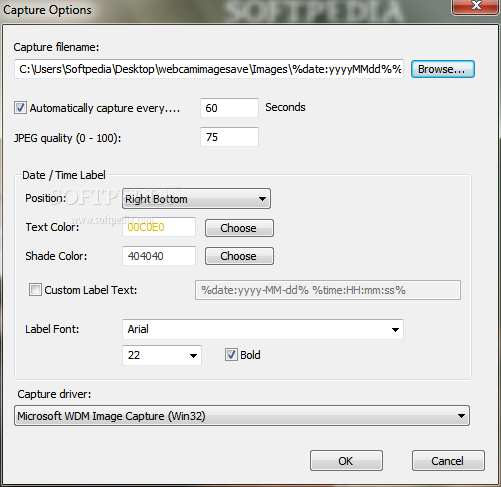Close the Capture Options dialog
Image resolution: width=501 pixels, height=487 pixels.
(475, 7)
